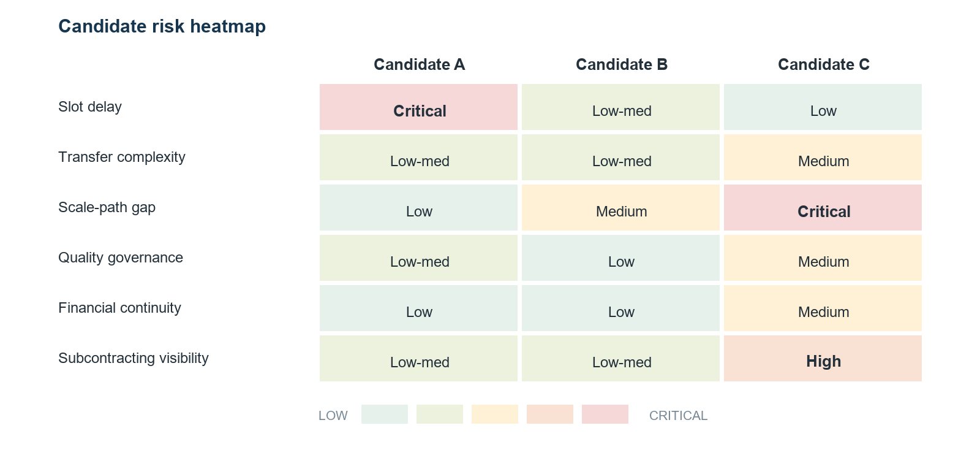Click the pink Critical legend swatch
The width and height of the screenshot is (980, 466).
click(x=605, y=414)
